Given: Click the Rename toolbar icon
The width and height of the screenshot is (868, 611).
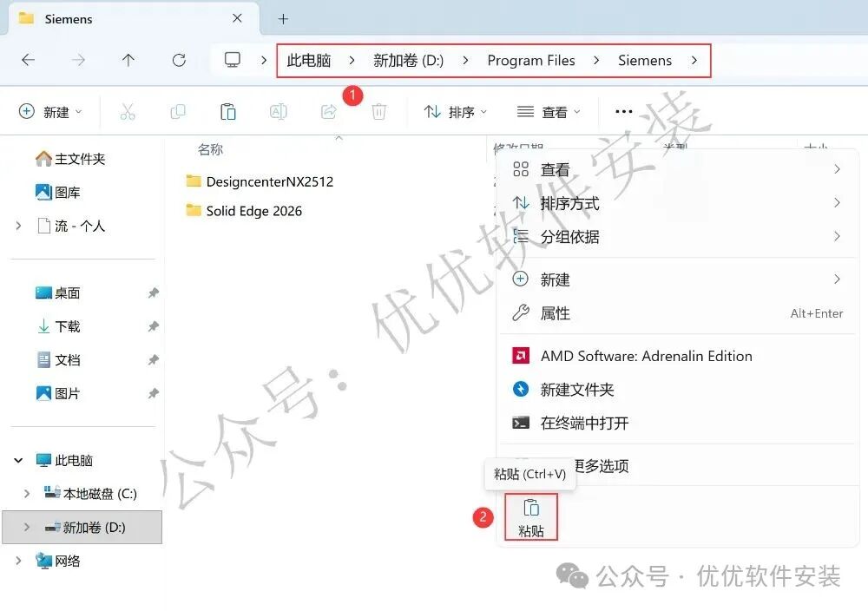Looking at the screenshot, I should click(x=278, y=112).
